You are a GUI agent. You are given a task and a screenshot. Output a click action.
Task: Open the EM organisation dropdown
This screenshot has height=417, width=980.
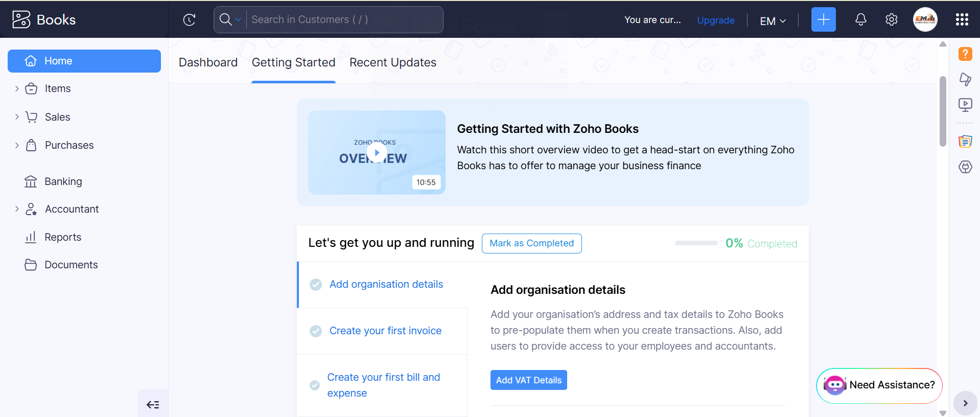click(773, 21)
